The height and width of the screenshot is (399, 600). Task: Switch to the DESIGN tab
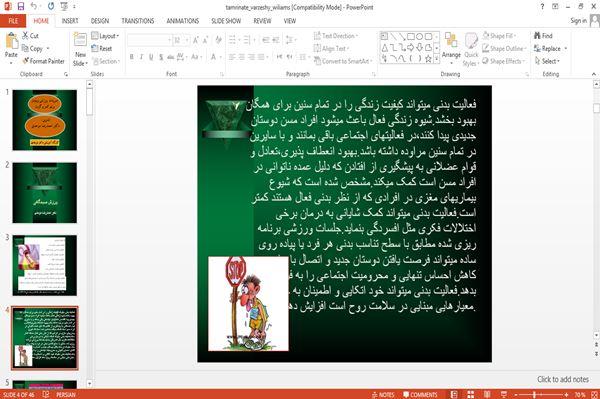[x=100, y=21]
